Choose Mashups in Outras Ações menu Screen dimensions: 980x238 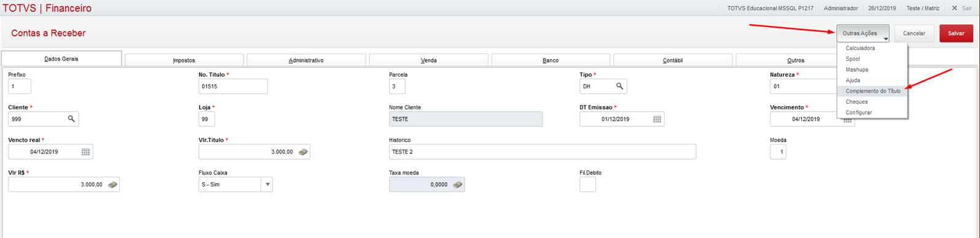pyautogui.click(x=857, y=70)
